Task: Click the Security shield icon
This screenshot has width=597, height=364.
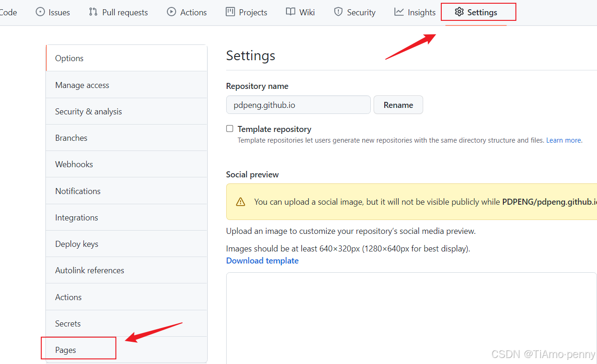Action: pos(338,12)
